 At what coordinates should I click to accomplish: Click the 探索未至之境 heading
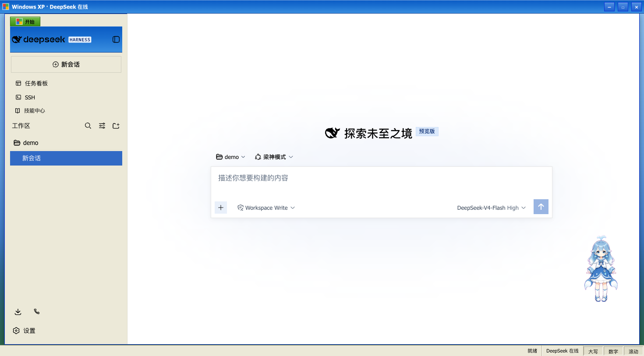378,133
